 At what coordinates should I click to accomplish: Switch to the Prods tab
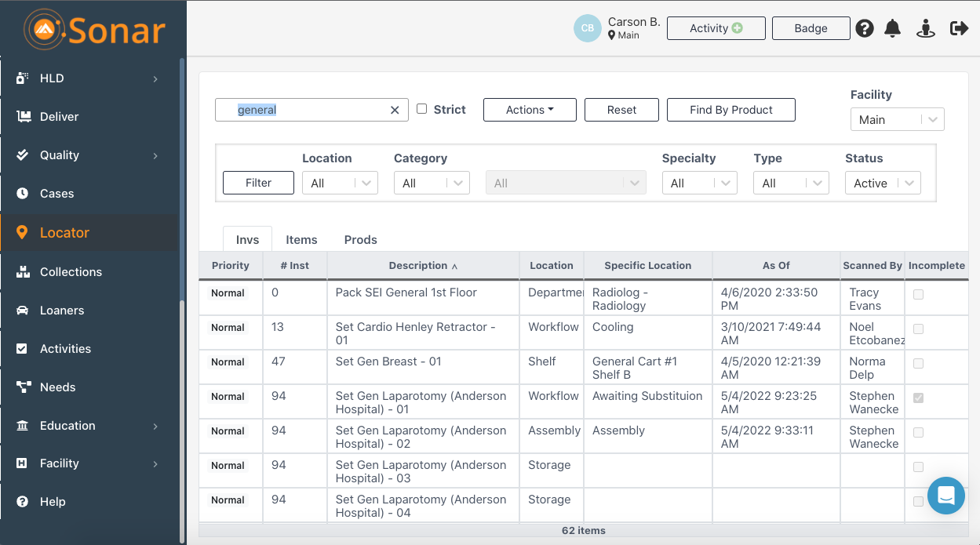pos(360,240)
